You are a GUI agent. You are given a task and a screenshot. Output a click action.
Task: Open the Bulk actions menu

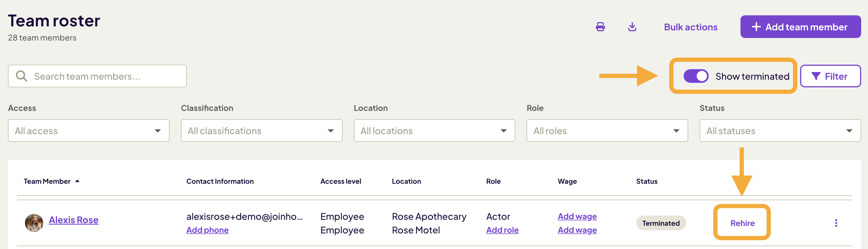point(690,27)
